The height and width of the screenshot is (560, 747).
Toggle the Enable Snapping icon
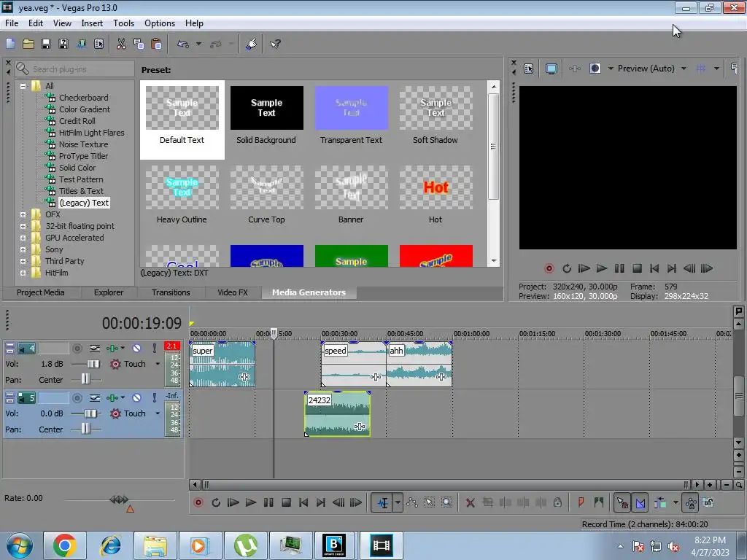click(622, 502)
